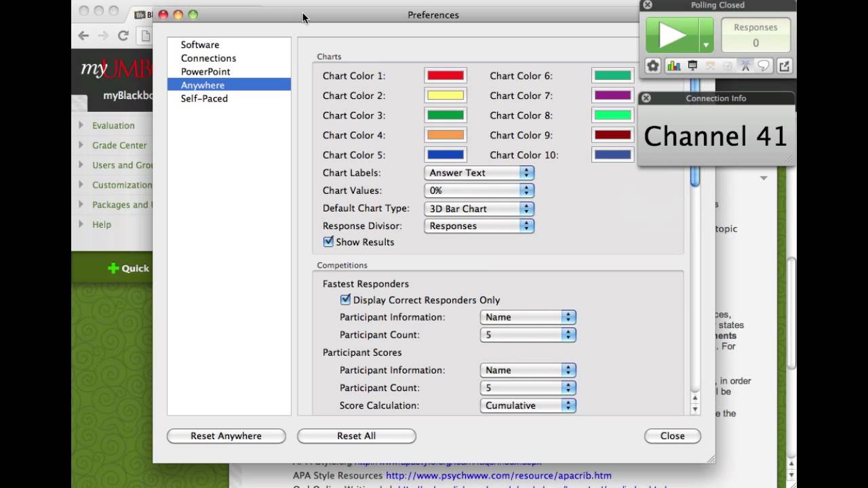The width and height of the screenshot is (868, 488).
Task: Pick Chart Color 1 red swatch
Action: 445,76
